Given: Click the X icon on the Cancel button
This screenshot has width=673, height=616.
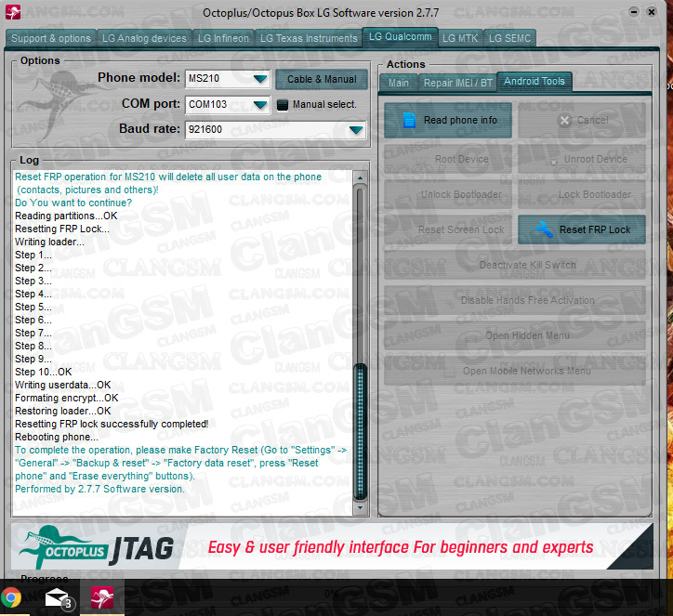Looking at the screenshot, I should tap(565, 121).
